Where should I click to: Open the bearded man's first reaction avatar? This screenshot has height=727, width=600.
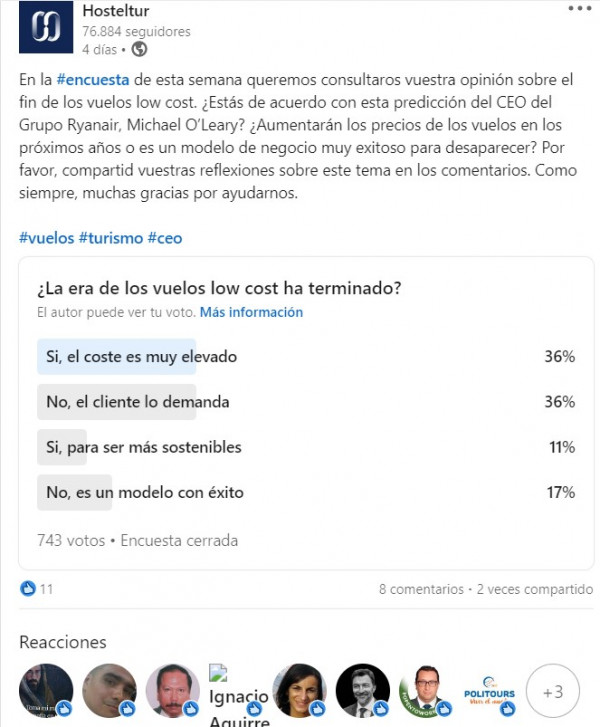click(46, 691)
